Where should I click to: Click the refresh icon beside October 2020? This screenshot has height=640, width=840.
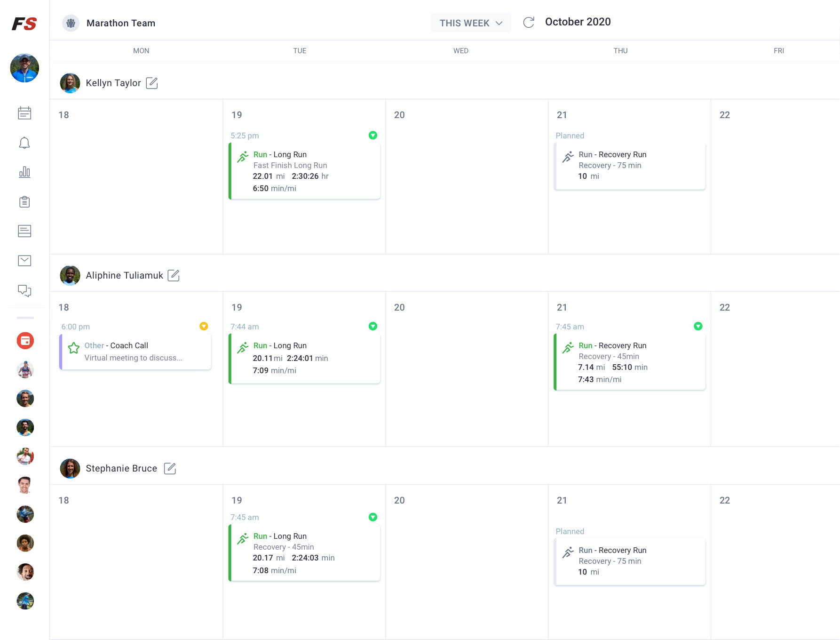(529, 22)
